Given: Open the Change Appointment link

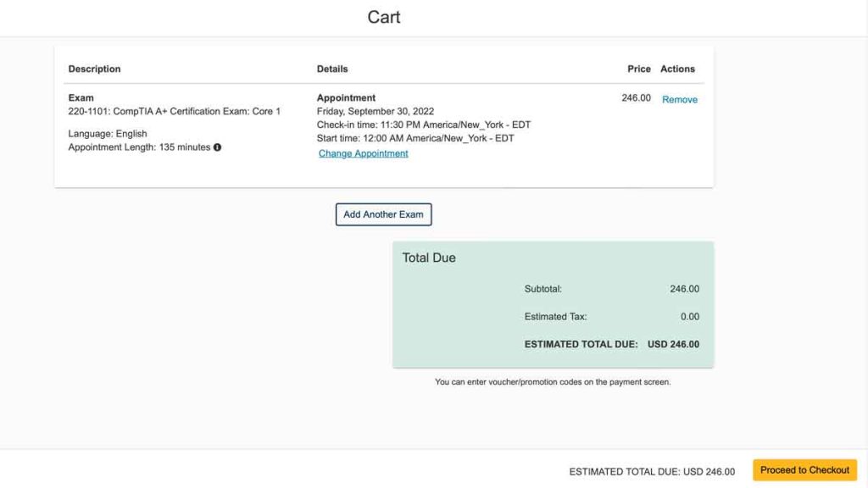Looking at the screenshot, I should 363,153.
